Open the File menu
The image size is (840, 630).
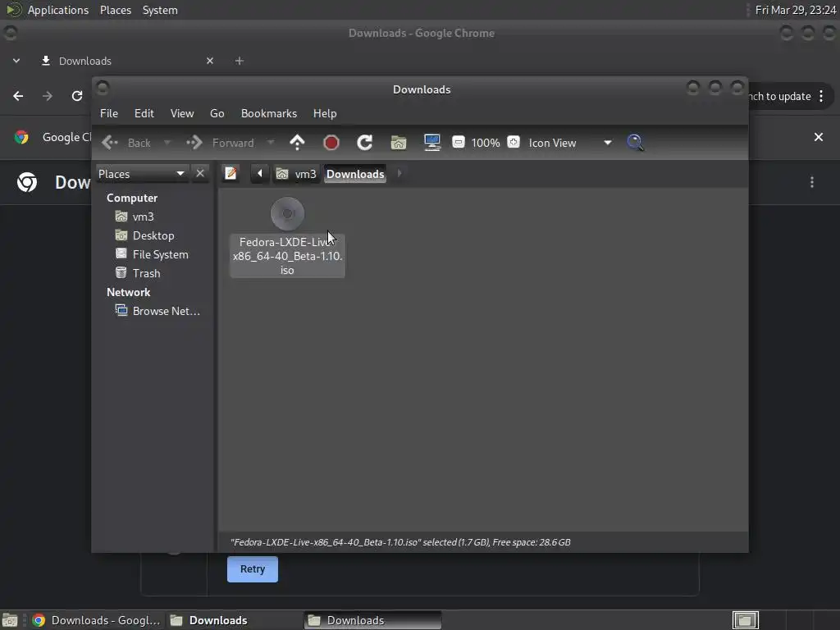[x=109, y=113]
